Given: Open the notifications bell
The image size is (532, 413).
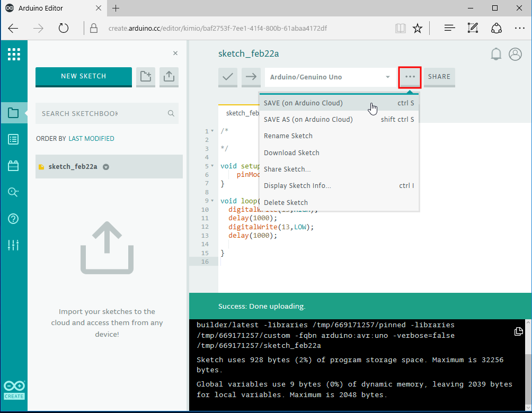Looking at the screenshot, I should [x=496, y=54].
